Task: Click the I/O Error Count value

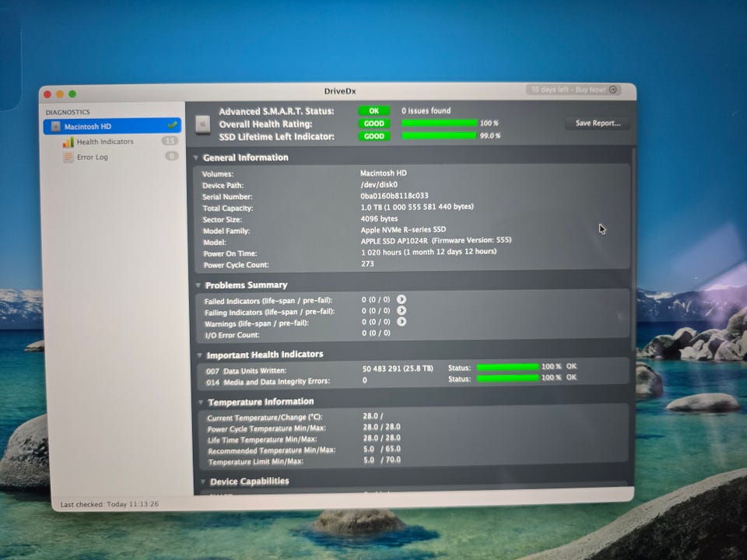Action: click(x=376, y=334)
